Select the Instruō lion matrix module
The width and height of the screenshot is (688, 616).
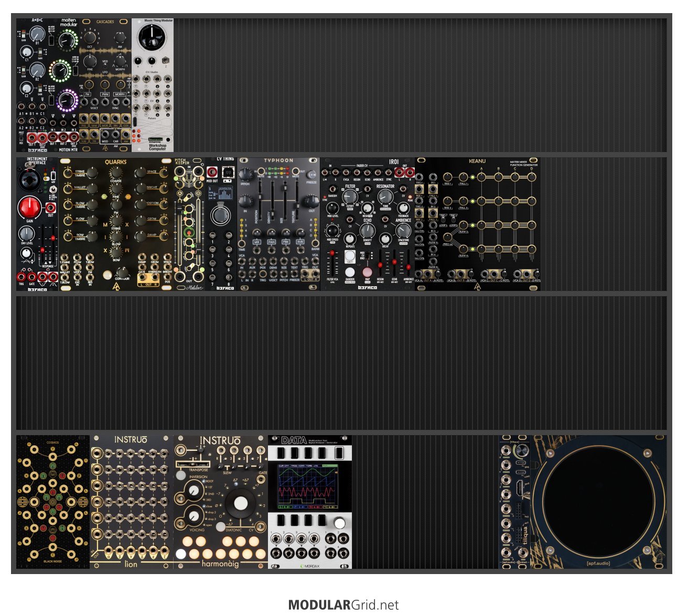click(132, 502)
